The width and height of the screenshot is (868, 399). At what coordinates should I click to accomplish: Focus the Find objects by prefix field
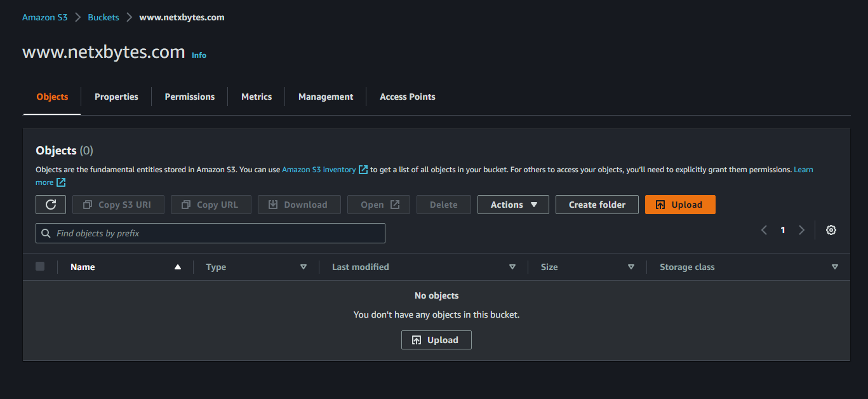click(216, 233)
